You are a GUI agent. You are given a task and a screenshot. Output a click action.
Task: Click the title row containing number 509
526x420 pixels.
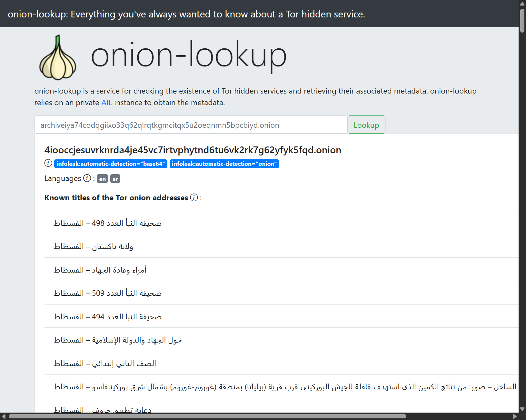pyautogui.click(x=281, y=293)
